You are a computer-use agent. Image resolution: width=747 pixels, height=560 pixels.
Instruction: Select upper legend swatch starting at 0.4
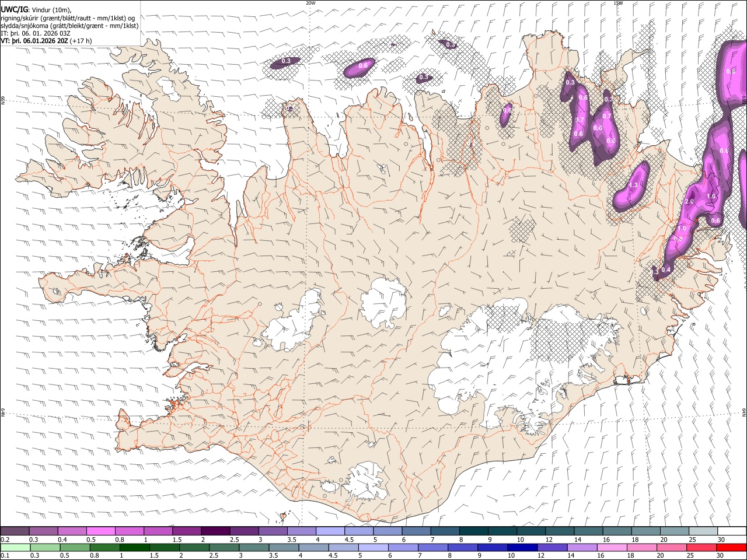[x=72, y=531]
